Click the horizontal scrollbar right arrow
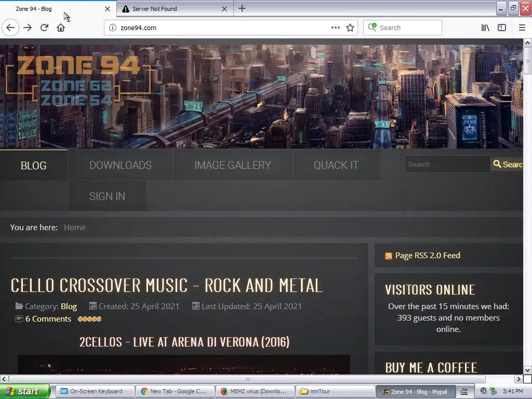532x399 pixels. tap(518, 379)
